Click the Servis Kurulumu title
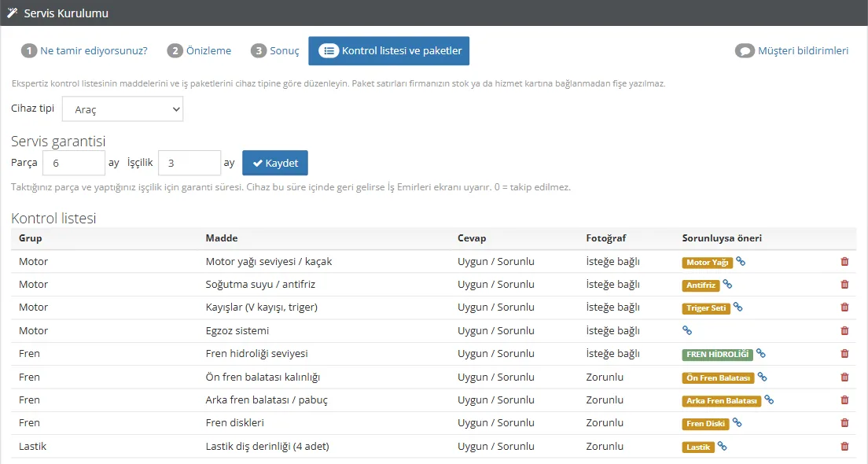This screenshot has height=464, width=868. pyautogui.click(x=66, y=13)
